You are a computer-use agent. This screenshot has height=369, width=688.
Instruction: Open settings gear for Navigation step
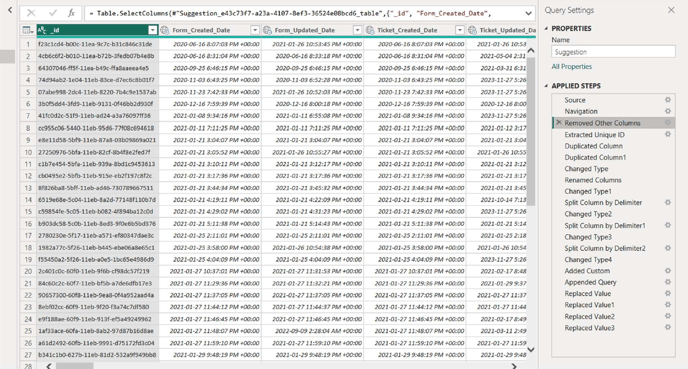667,111
